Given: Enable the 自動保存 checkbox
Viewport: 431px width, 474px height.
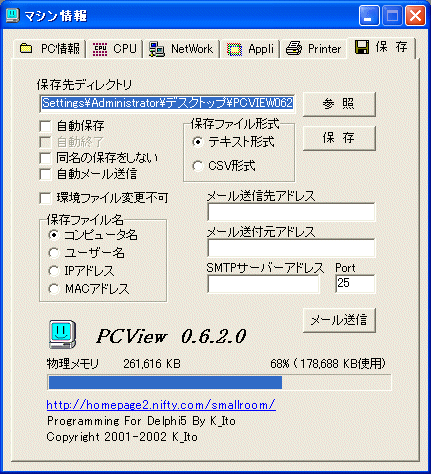Looking at the screenshot, I should point(45,126).
